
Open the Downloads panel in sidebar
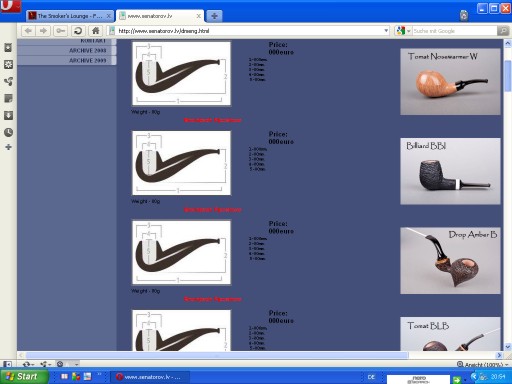[8, 115]
